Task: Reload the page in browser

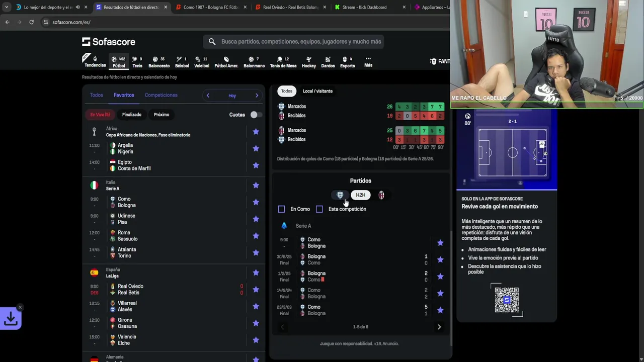Action: click(x=31, y=22)
